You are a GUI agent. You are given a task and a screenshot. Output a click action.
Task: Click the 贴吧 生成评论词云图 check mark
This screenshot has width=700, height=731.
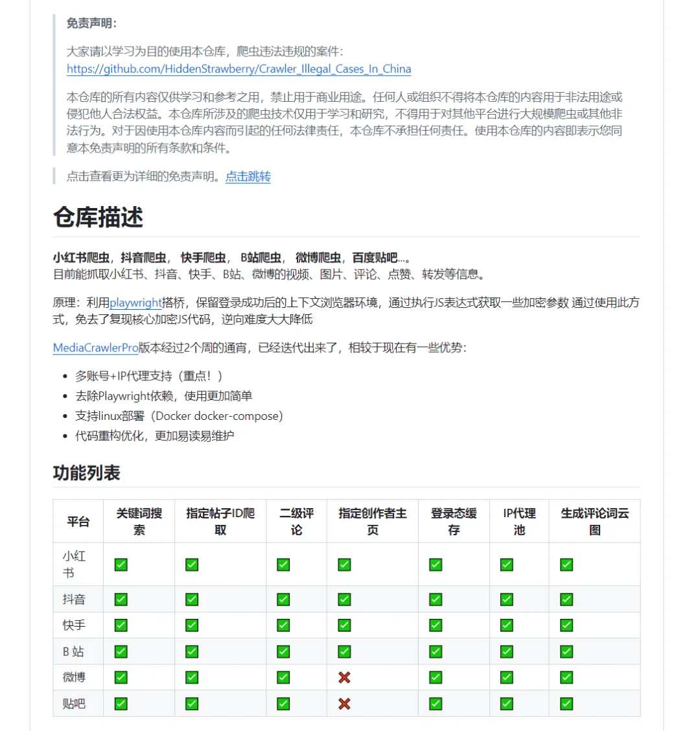[566, 704]
